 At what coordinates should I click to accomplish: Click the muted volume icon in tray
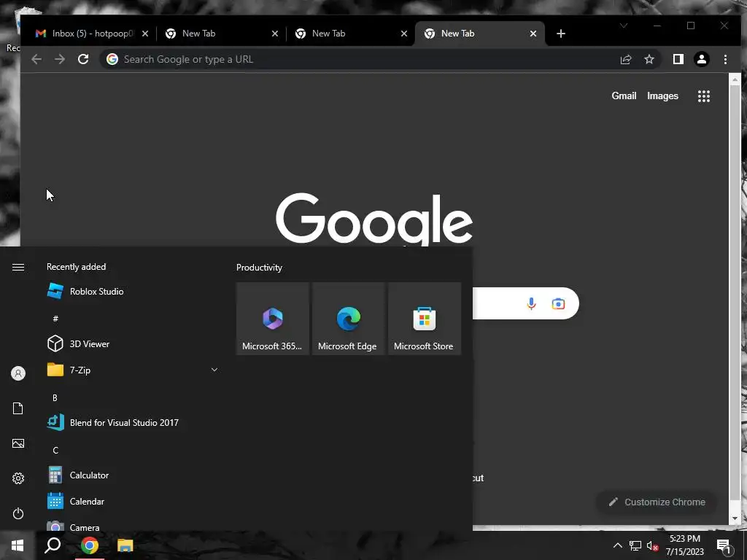pyautogui.click(x=652, y=545)
